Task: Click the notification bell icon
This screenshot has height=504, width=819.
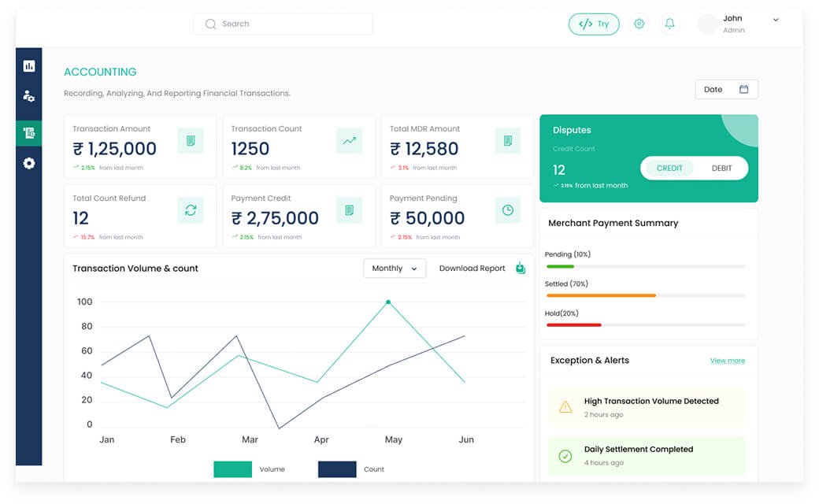Action: click(x=669, y=24)
